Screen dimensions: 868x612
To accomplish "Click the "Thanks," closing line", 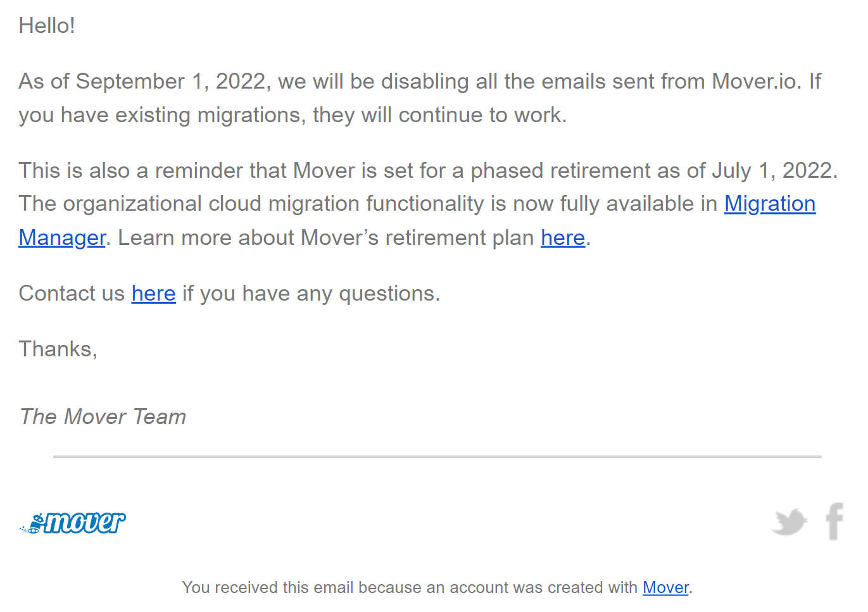I will [x=58, y=349].
